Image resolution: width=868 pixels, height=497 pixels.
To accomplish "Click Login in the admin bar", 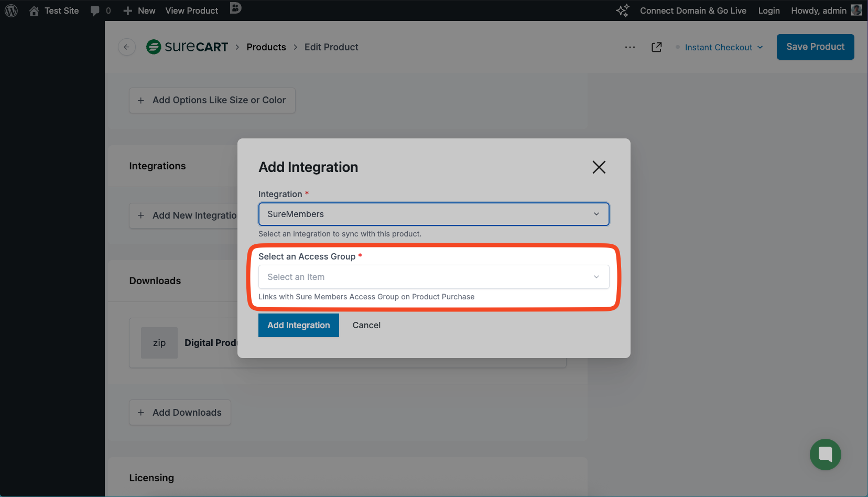I will 769,10.
